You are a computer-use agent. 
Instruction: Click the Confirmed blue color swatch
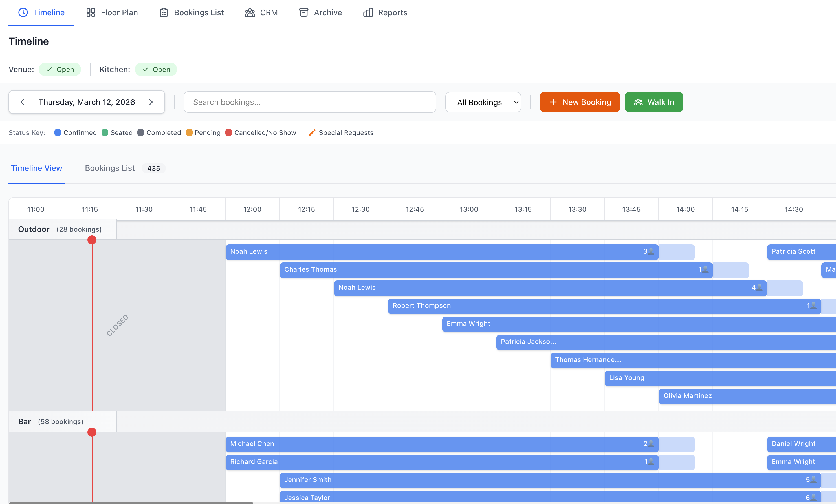coord(58,132)
